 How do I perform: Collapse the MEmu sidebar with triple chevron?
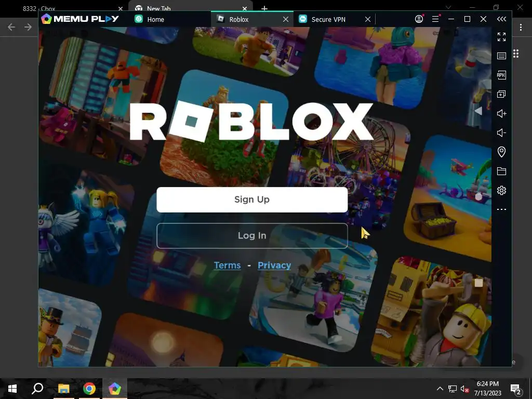point(501,19)
